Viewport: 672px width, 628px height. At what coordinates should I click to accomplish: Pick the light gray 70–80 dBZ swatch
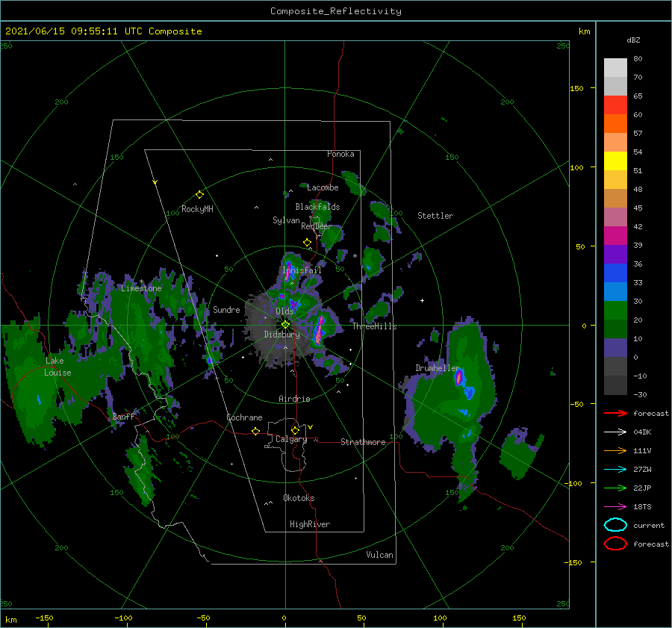point(615,68)
